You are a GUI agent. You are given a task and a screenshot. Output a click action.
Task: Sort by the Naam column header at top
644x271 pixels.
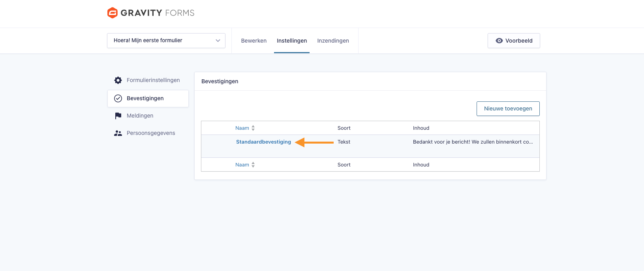(x=242, y=128)
